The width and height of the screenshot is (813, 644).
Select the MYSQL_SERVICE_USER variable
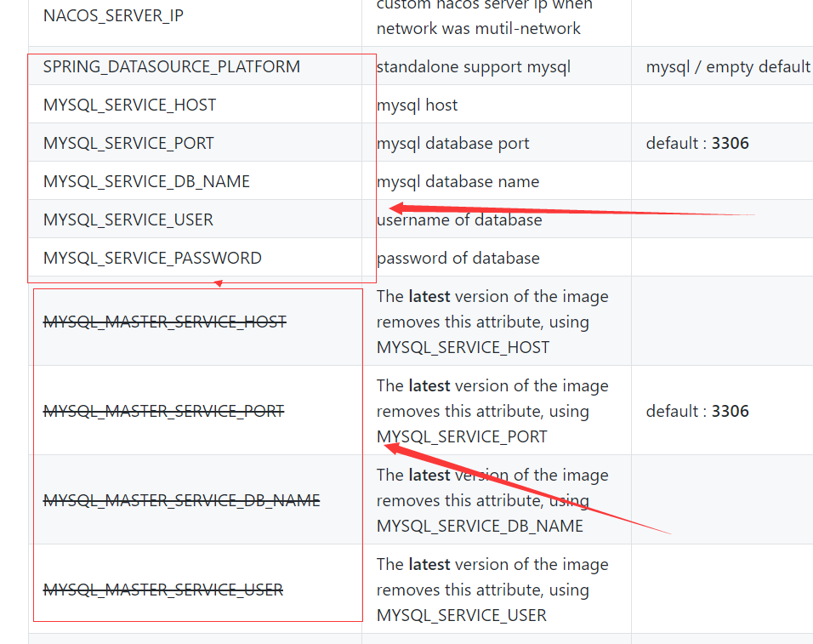(x=129, y=219)
